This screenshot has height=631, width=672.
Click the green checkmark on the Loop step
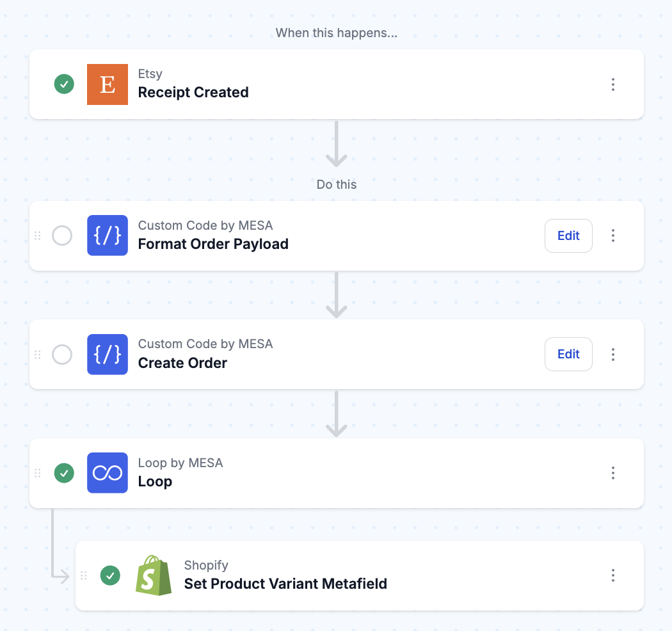64,473
